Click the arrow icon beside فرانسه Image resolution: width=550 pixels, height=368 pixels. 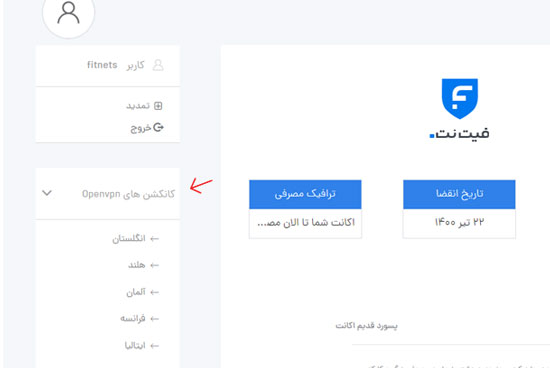[154, 319]
